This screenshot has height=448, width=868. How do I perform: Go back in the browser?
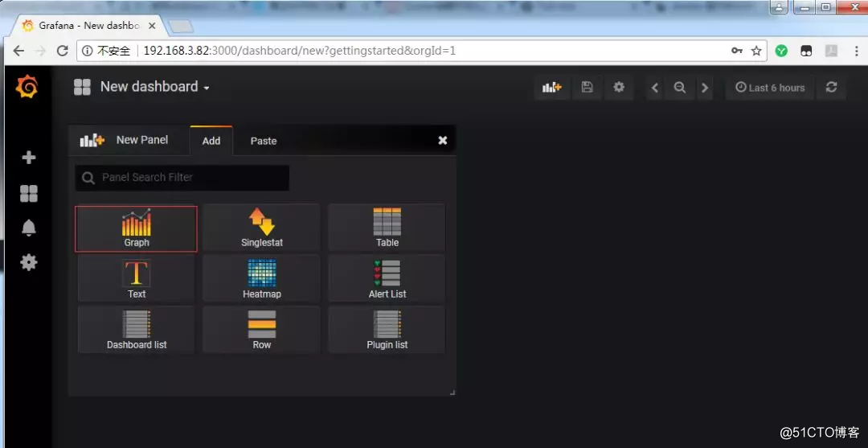point(18,51)
